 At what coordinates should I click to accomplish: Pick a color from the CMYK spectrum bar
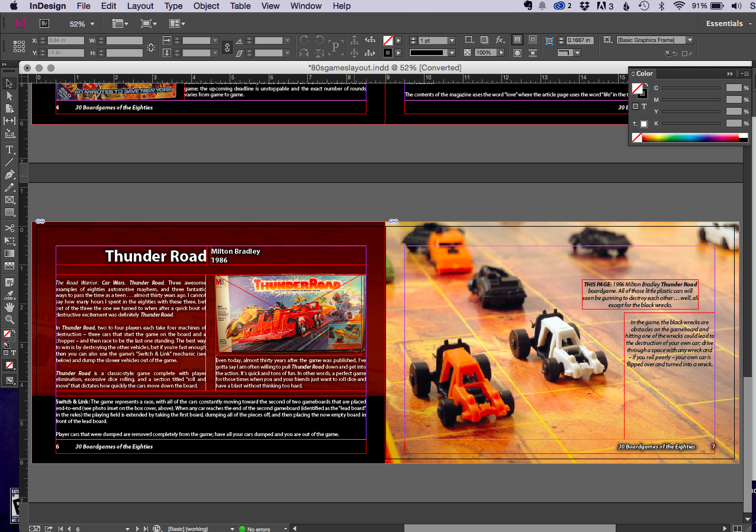(x=690, y=138)
